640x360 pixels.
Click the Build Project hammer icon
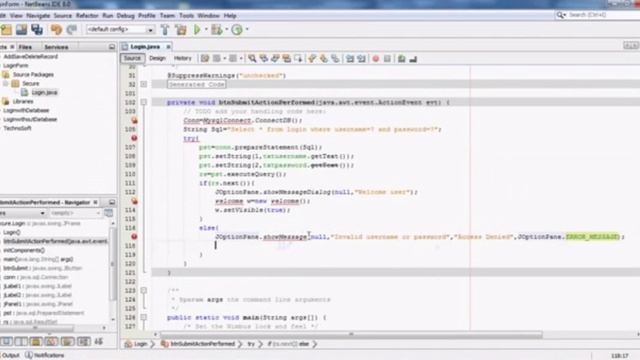(x=165, y=29)
